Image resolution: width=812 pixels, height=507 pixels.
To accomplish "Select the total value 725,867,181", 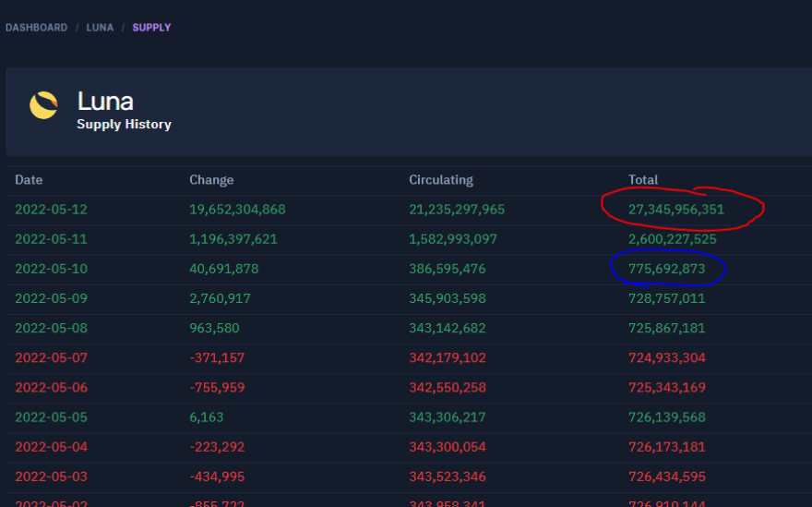I will pos(666,328).
